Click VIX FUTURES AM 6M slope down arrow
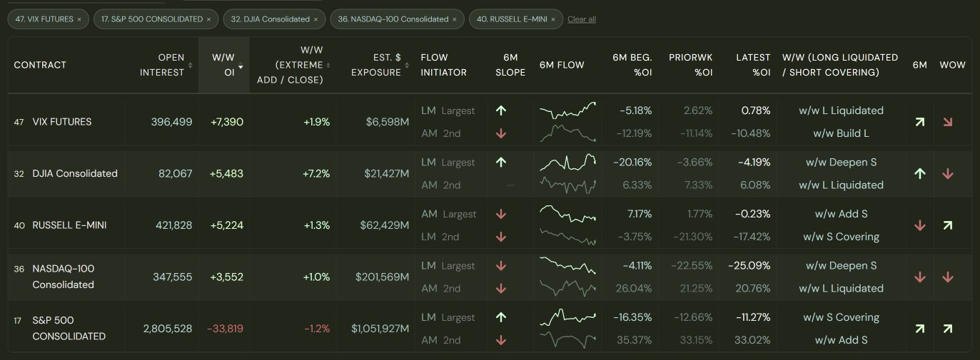Viewport: 980px width, 360px height. coord(501,133)
